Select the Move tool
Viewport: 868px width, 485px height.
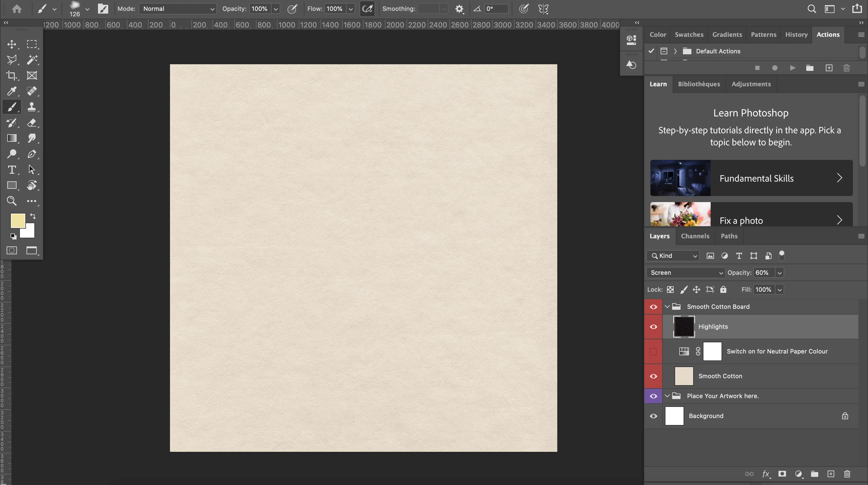tap(12, 44)
